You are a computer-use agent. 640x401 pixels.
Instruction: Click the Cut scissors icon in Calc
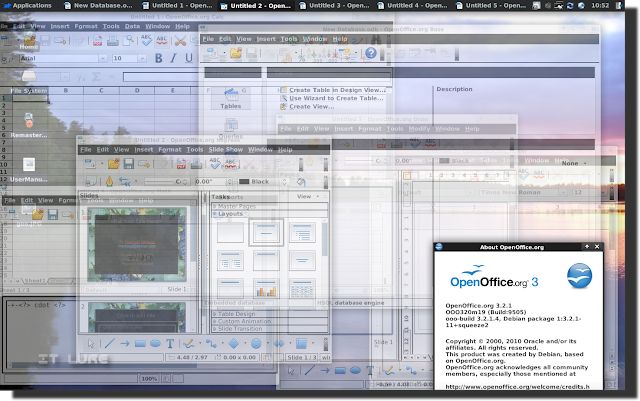(180, 40)
